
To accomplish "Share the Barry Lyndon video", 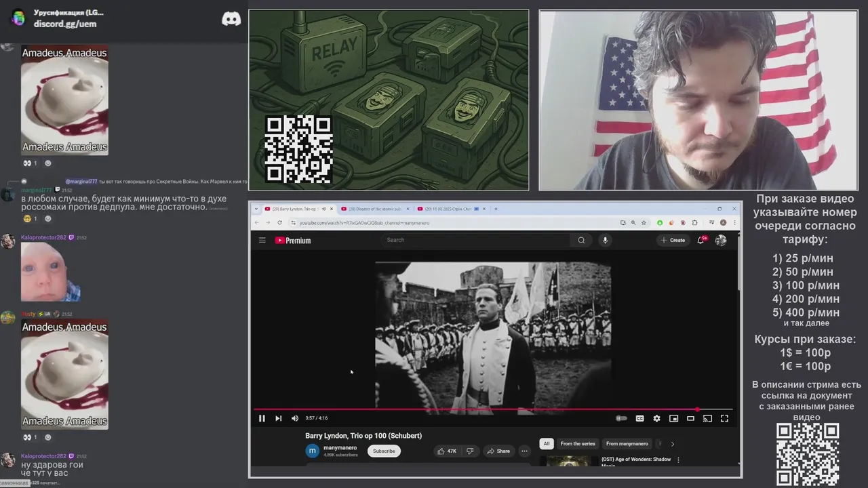I will pyautogui.click(x=498, y=451).
